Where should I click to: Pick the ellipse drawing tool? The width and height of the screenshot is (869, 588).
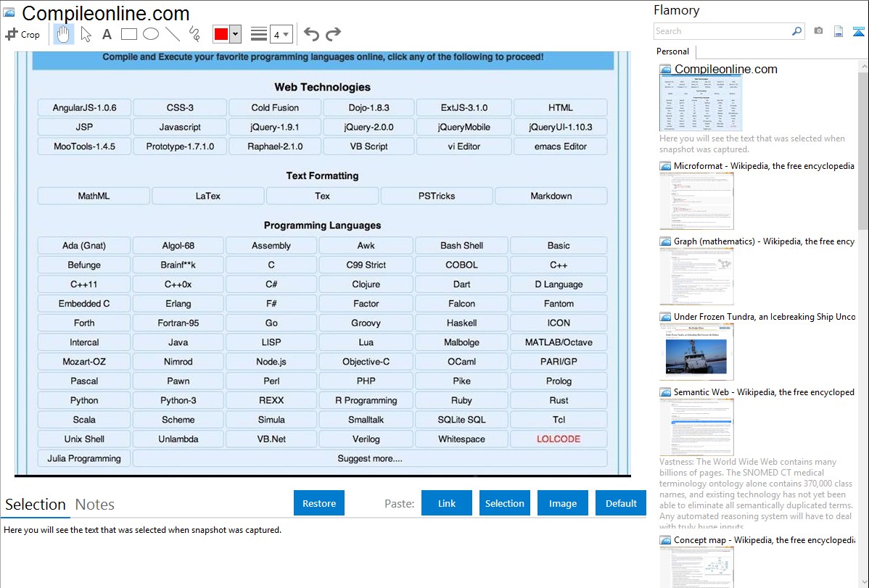tap(151, 34)
